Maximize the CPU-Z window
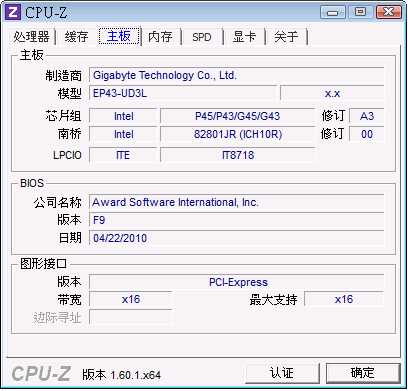 pyautogui.click(x=360, y=12)
